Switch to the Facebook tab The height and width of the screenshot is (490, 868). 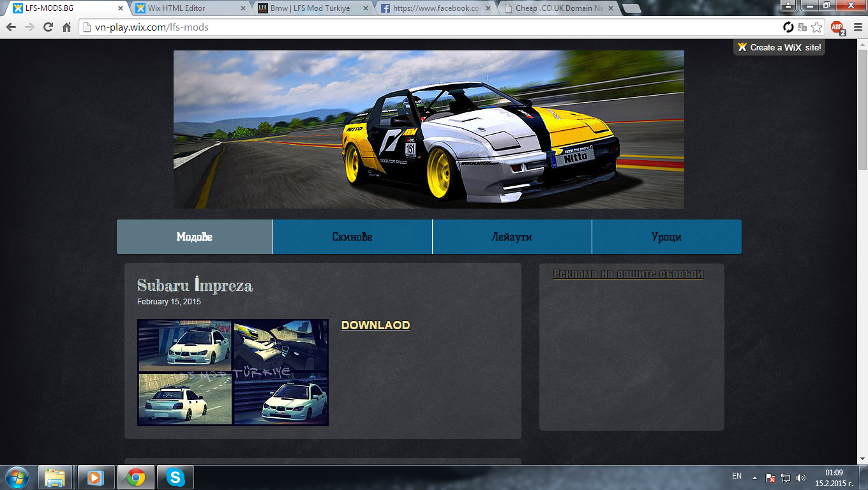tap(435, 9)
